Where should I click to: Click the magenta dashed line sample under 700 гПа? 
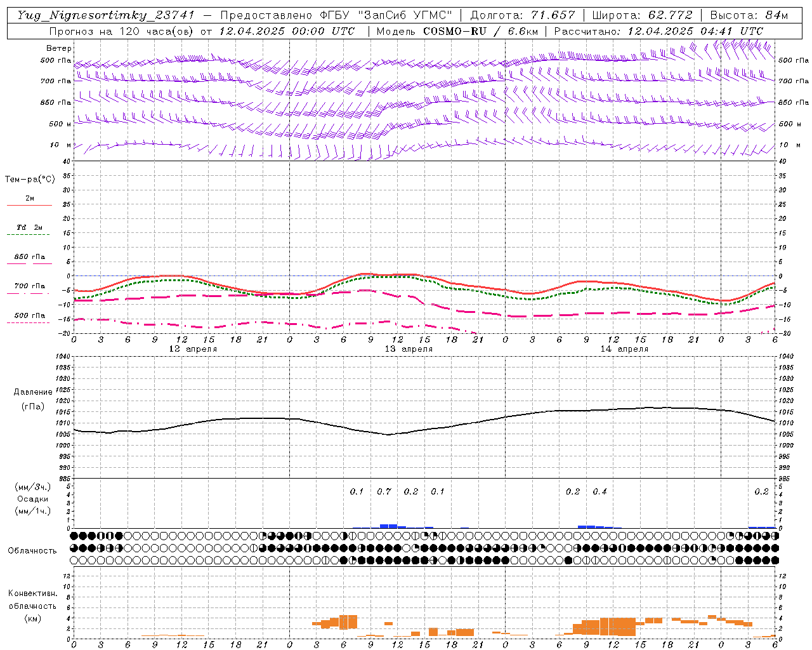[x=28, y=293]
